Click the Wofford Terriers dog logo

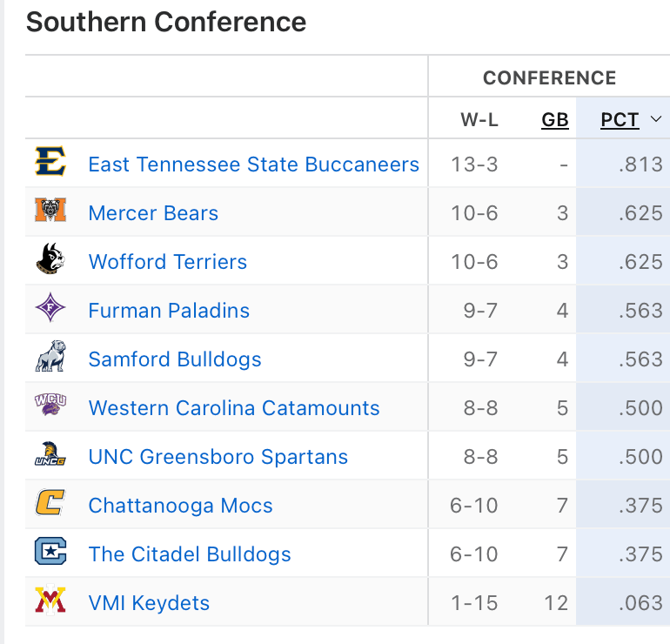[x=50, y=260]
